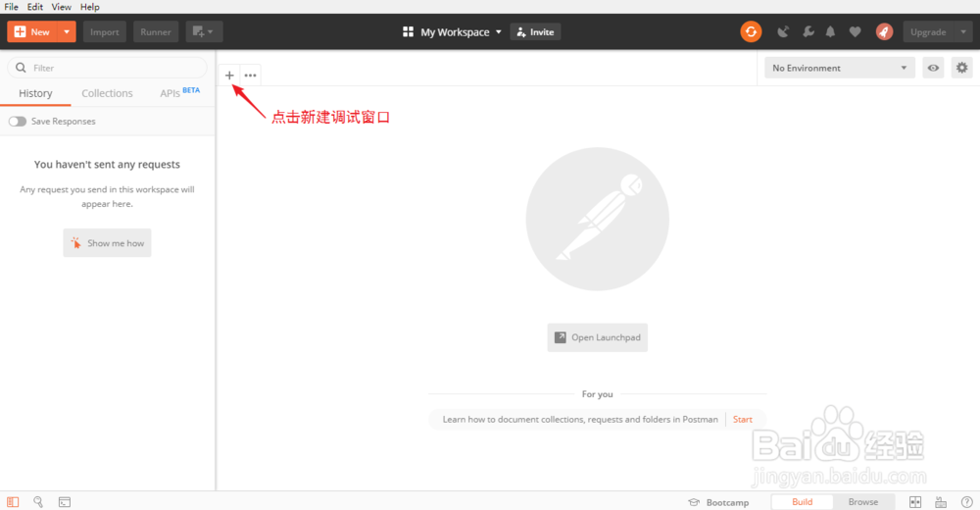Click the Show me how button
This screenshot has height=510, width=980.
pyautogui.click(x=107, y=243)
